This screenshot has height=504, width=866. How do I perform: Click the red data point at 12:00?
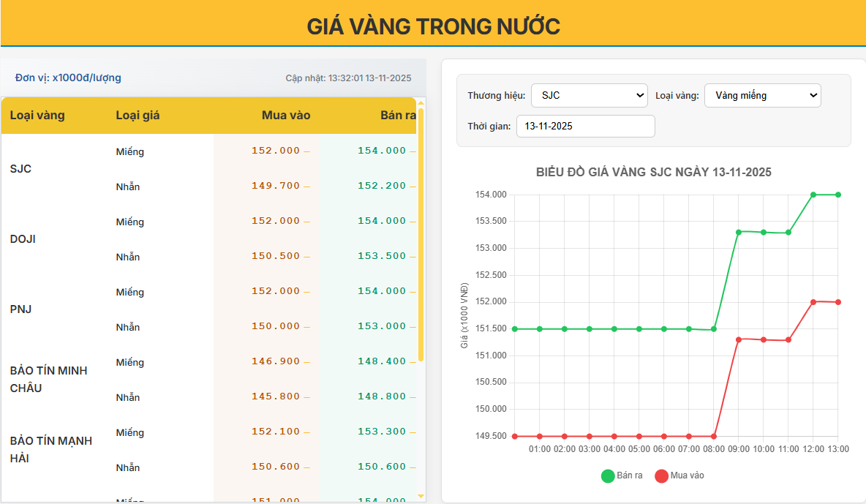coord(813,301)
